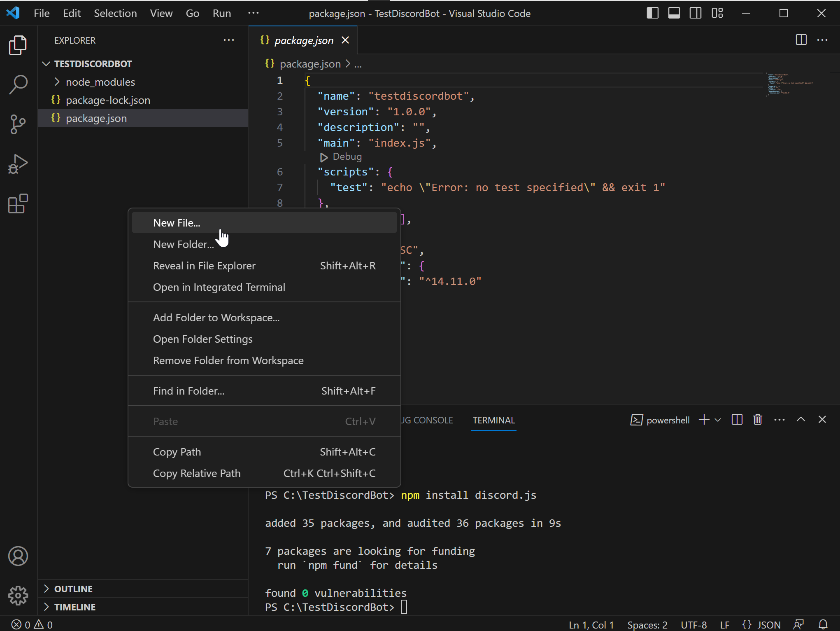840x631 pixels.
Task: Click the powershell terminal icon label
Action: click(x=660, y=420)
